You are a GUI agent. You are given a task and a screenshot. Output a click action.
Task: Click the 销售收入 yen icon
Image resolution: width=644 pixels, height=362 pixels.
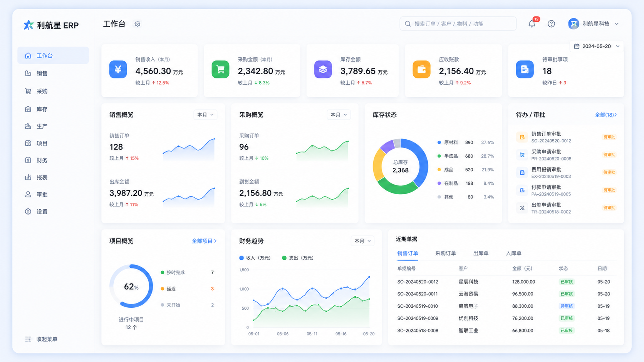tap(118, 70)
